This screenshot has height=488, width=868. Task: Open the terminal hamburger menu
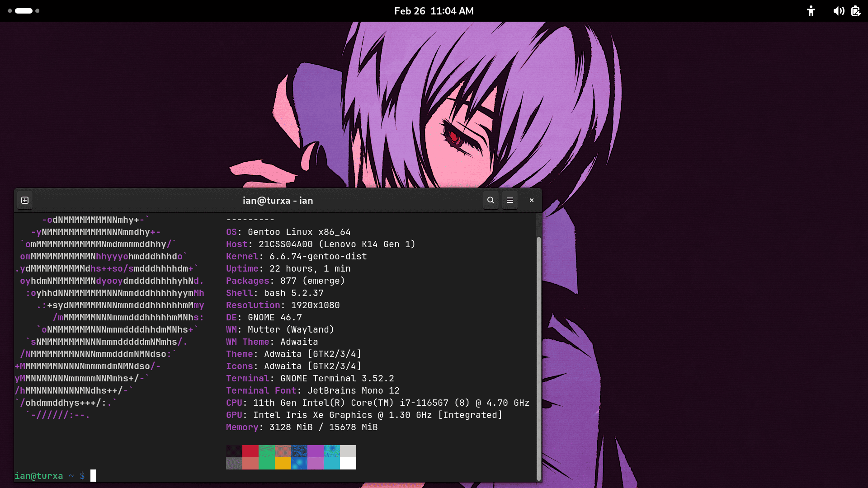(510, 200)
